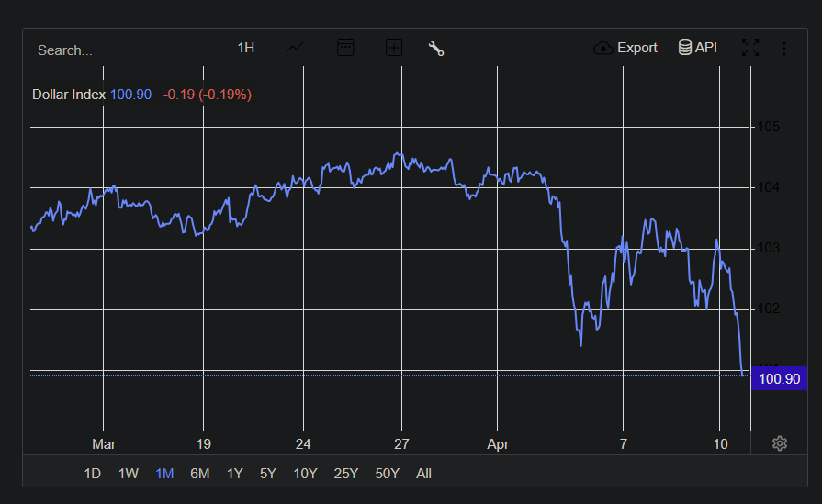Click the 7 date axis label
This screenshot has height=504, width=822.
point(624,444)
